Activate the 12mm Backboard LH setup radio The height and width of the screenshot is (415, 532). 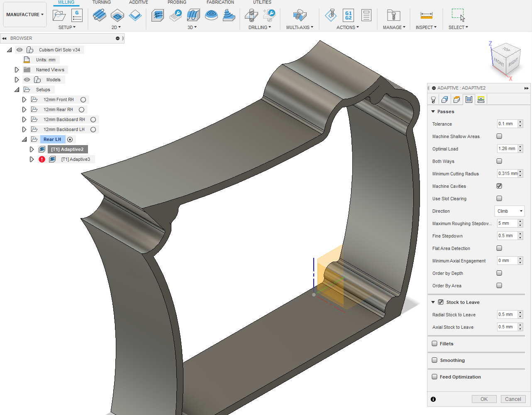pos(93,129)
